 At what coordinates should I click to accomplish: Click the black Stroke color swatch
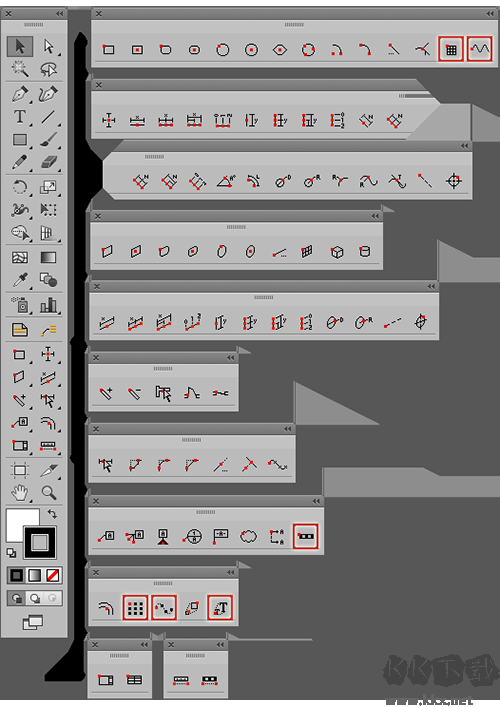40,542
